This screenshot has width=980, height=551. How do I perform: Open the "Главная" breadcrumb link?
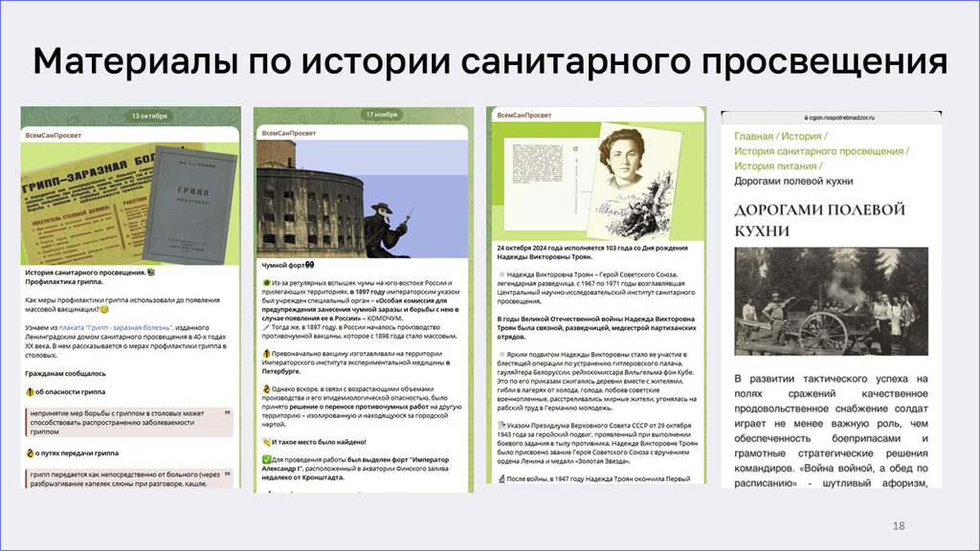(x=753, y=137)
